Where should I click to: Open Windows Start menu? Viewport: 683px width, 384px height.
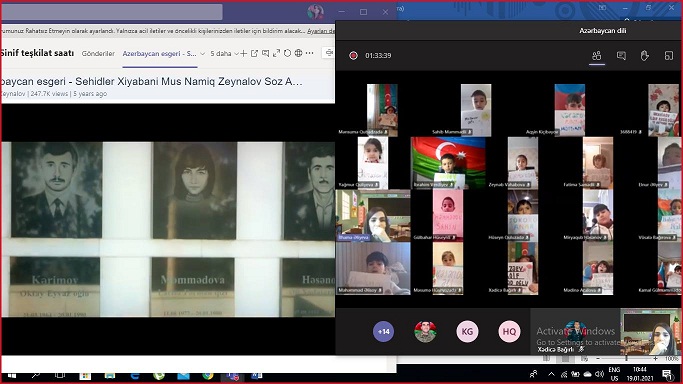[12, 375]
